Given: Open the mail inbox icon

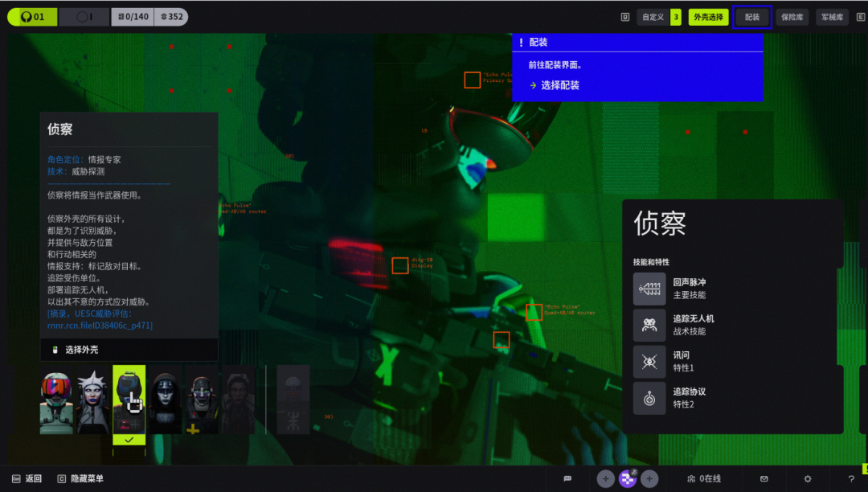Looking at the screenshot, I should coord(764,479).
